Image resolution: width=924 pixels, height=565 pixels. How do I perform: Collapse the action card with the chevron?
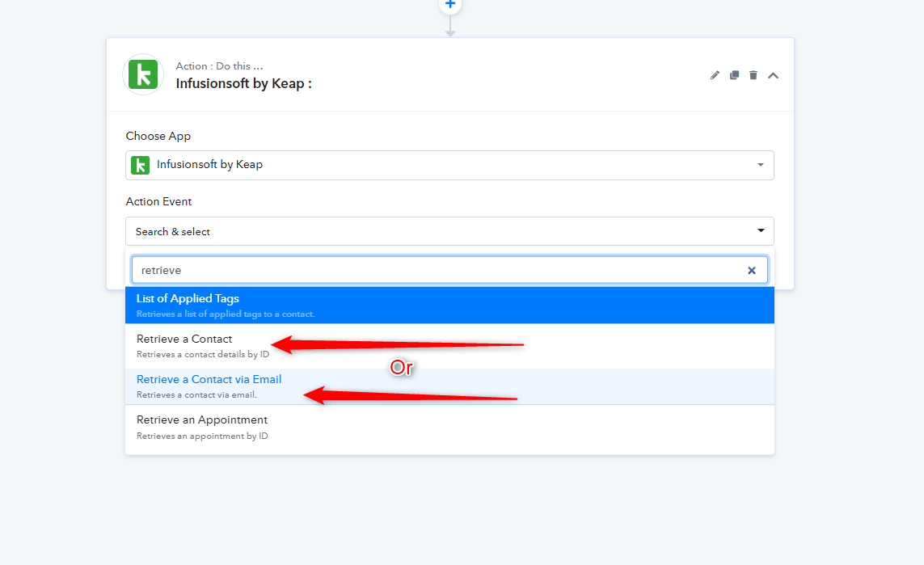tap(773, 75)
